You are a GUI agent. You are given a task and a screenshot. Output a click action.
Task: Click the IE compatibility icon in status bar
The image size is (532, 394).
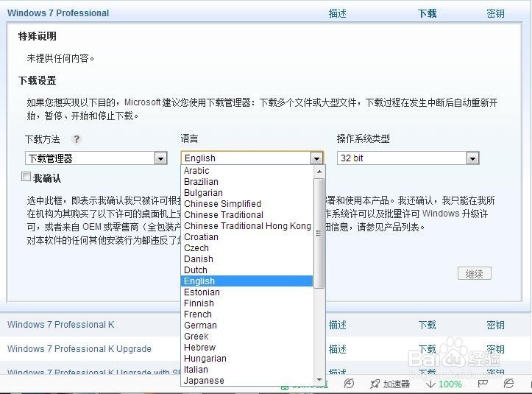[508, 384]
